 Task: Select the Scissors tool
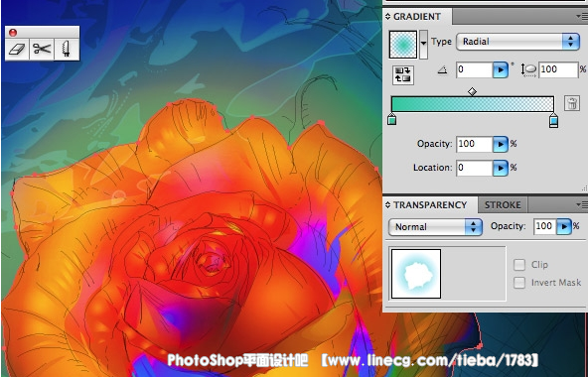pyautogui.click(x=42, y=49)
